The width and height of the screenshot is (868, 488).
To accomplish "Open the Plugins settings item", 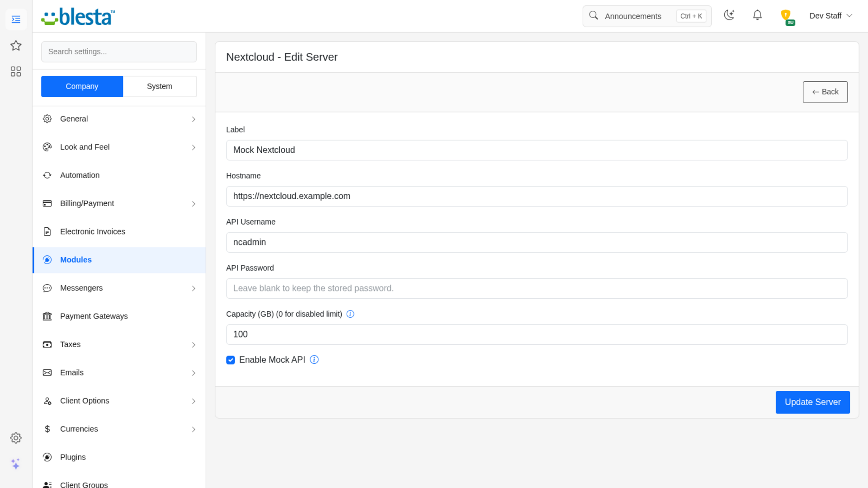I will pyautogui.click(x=119, y=457).
